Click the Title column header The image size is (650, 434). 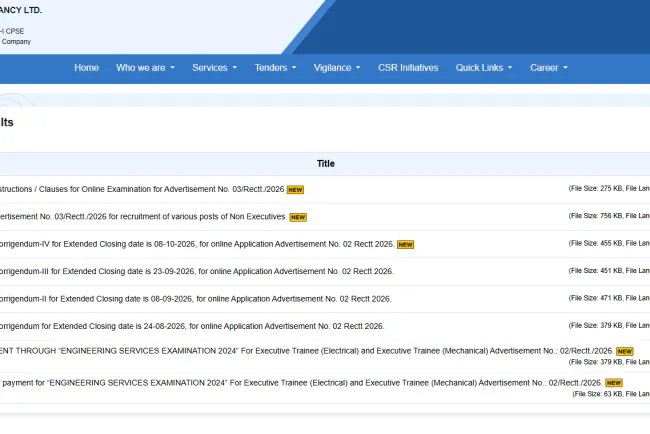coord(325,164)
